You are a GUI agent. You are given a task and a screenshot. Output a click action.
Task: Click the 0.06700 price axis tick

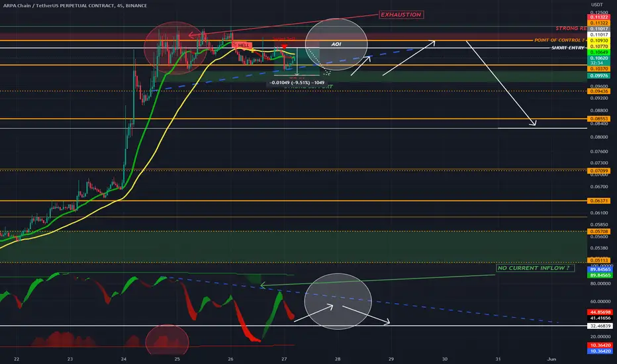point(599,187)
